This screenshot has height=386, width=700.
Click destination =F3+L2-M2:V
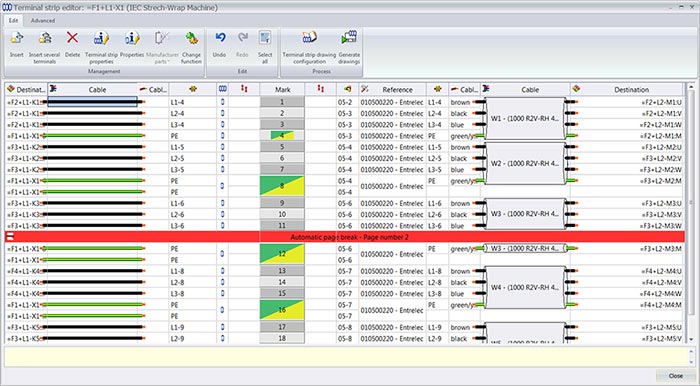tap(661, 158)
